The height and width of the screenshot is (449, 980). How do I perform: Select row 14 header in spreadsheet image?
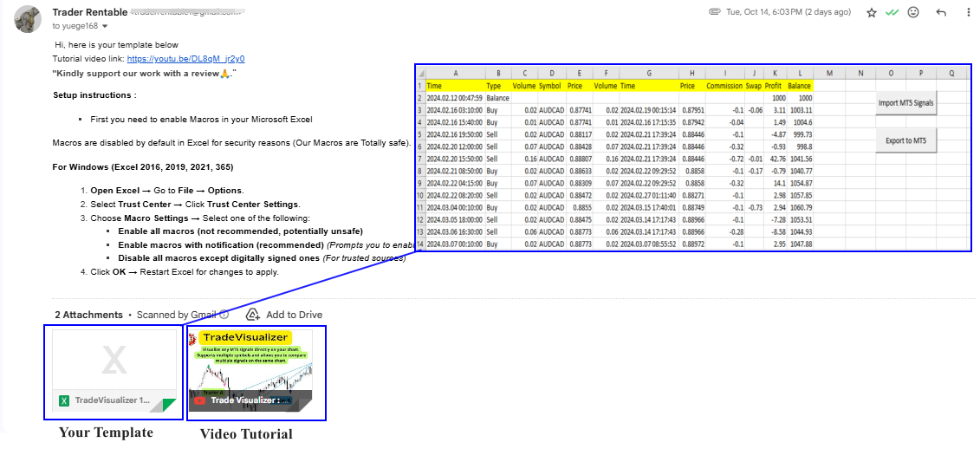(420, 244)
